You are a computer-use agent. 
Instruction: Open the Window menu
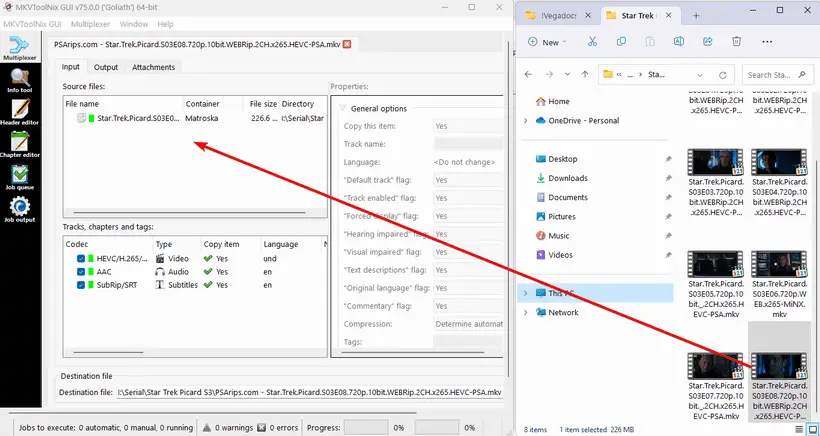tap(132, 24)
